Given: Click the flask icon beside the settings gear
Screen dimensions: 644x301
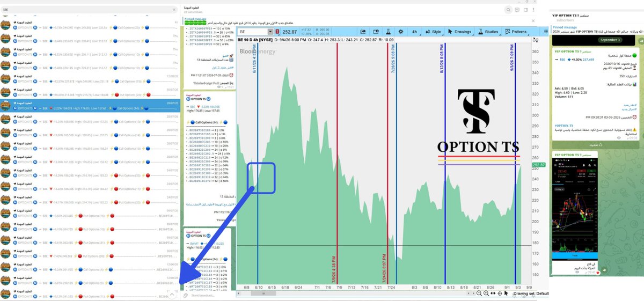Looking at the screenshot, I should (x=388, y=32).
